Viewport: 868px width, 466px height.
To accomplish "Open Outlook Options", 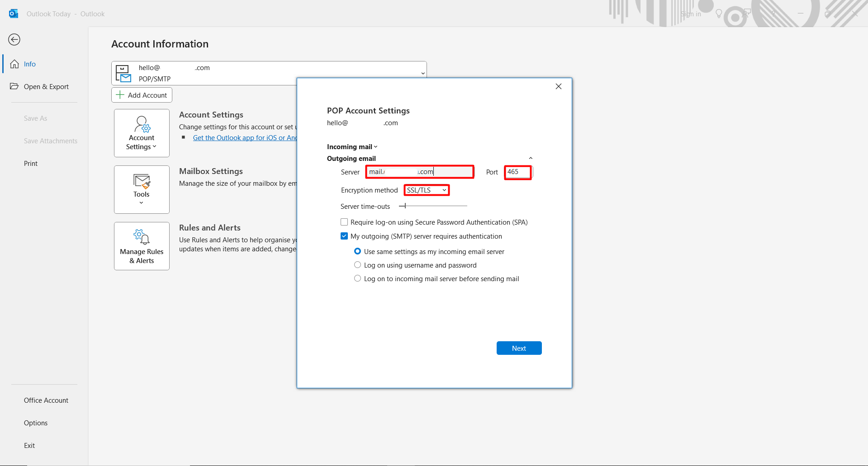I will click(36, 423).
